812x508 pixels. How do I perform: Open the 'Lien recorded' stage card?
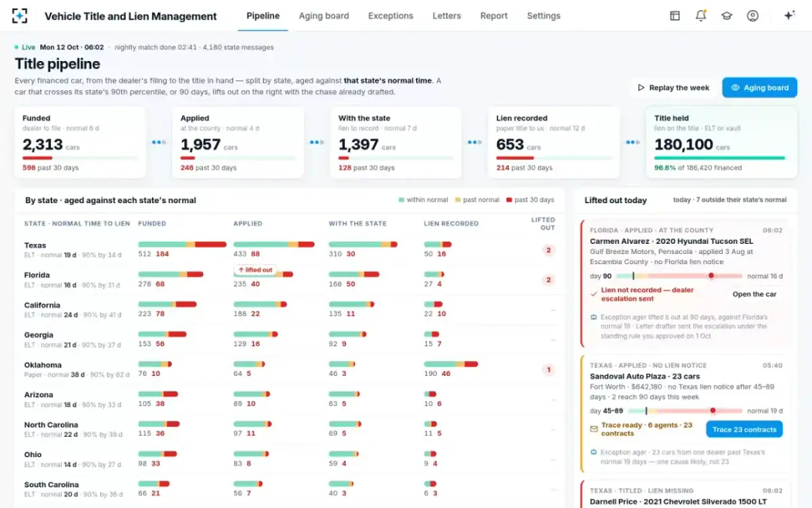pyautogui.click(x=554, y=142)
